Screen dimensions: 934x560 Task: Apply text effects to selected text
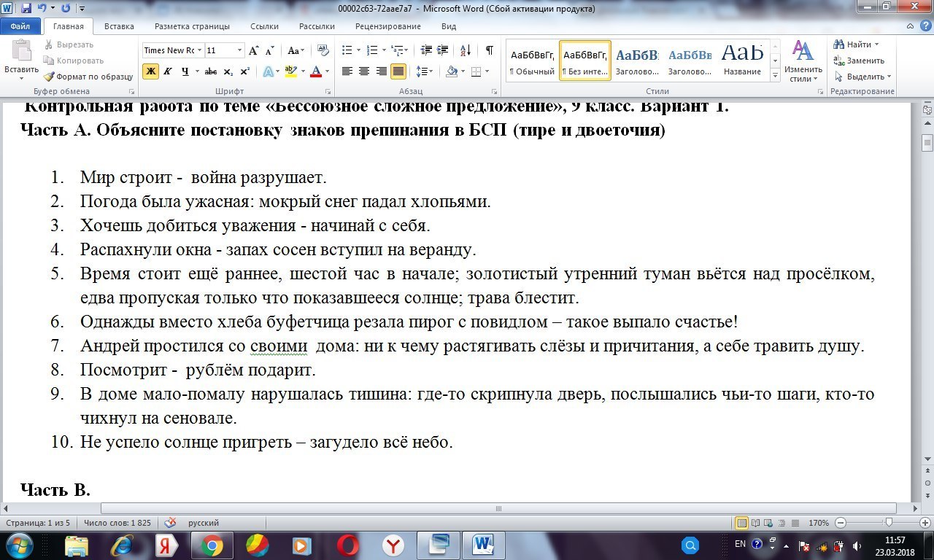point(268,71)
